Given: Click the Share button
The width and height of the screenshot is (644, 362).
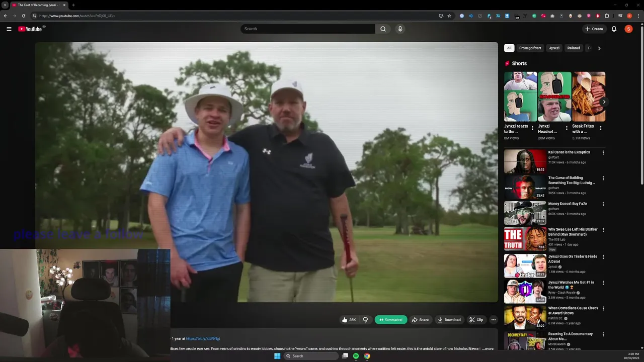Looking at the screenshot, I should point(420,320).
